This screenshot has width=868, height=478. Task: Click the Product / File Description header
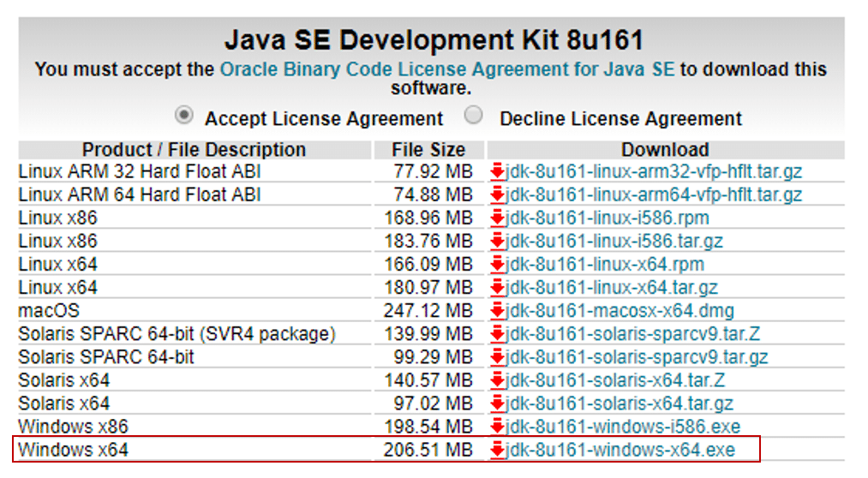pos(195,150)
